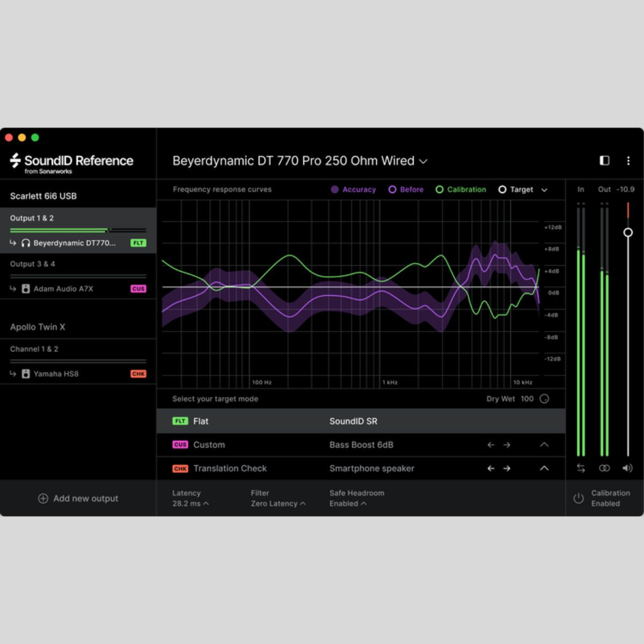Click the In level meter

[x=581, y=330]
